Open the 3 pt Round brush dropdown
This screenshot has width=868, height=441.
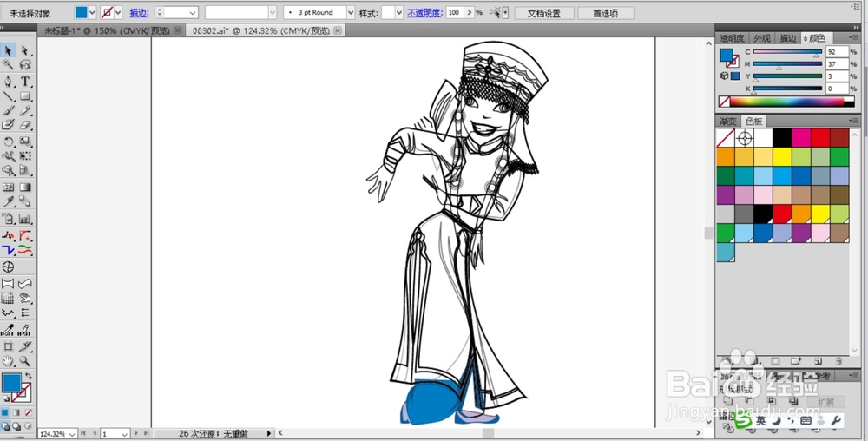[351, 12]
